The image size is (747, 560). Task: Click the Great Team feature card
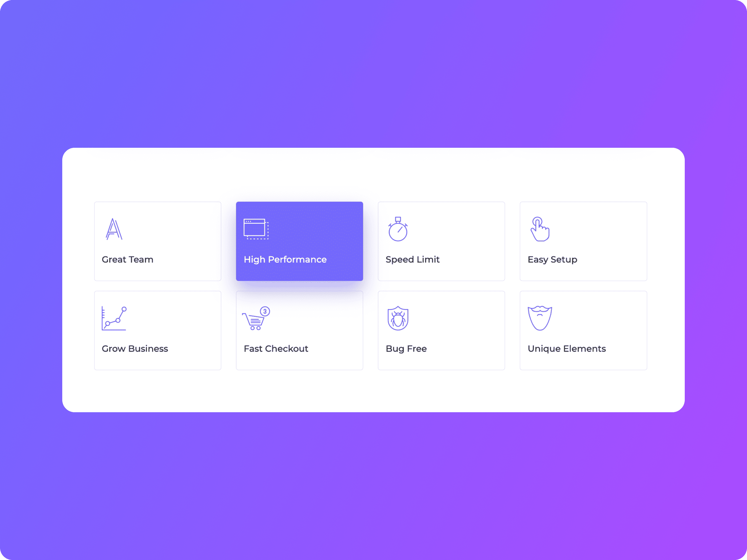[157, 241]
